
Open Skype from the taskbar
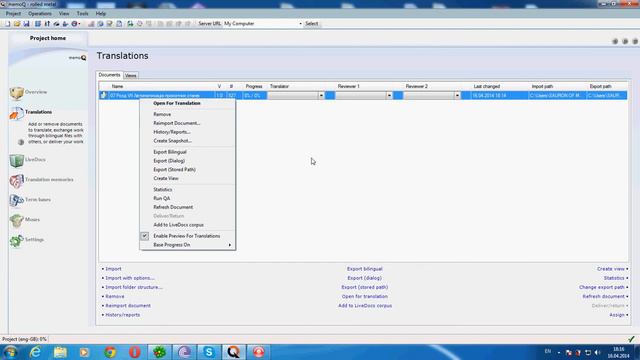[209, 352]
